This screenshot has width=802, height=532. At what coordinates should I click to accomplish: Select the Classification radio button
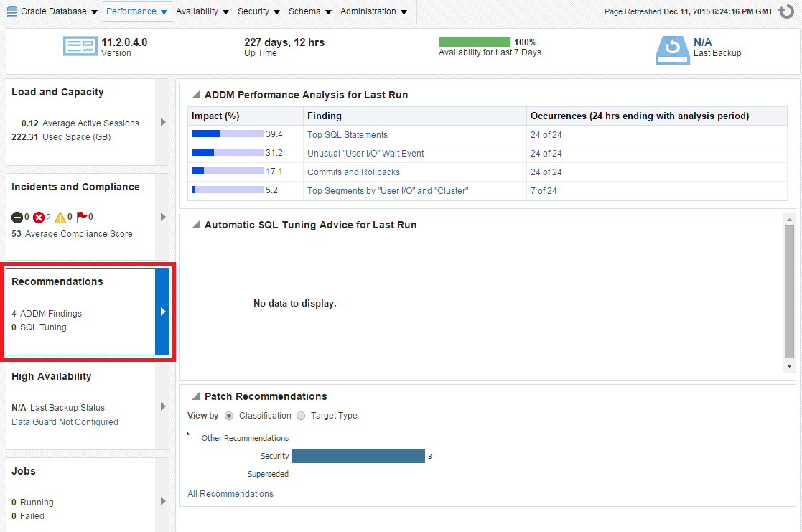click(229, 416)
